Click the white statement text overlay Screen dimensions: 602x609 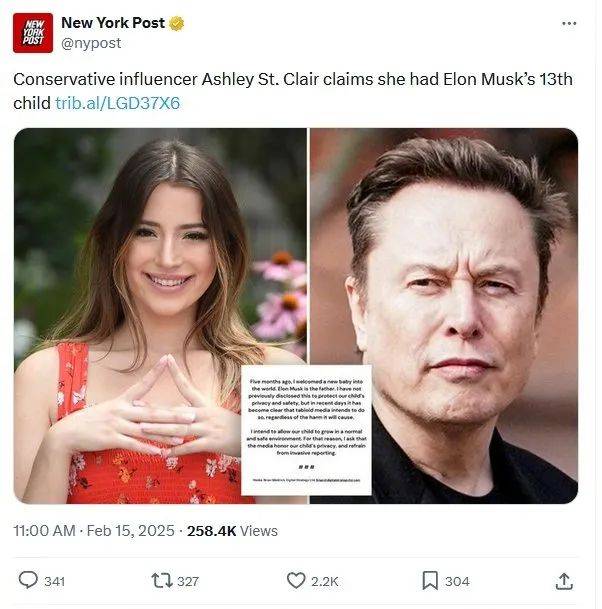(x=307, y=430)
